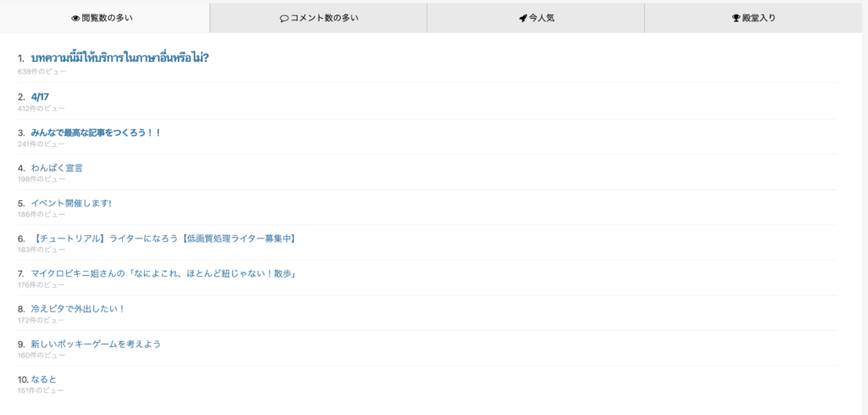Click the eye icon on the 閲覧数の多い tab
The height and width of the screenshot is (415, 868).
coord(75,18)
